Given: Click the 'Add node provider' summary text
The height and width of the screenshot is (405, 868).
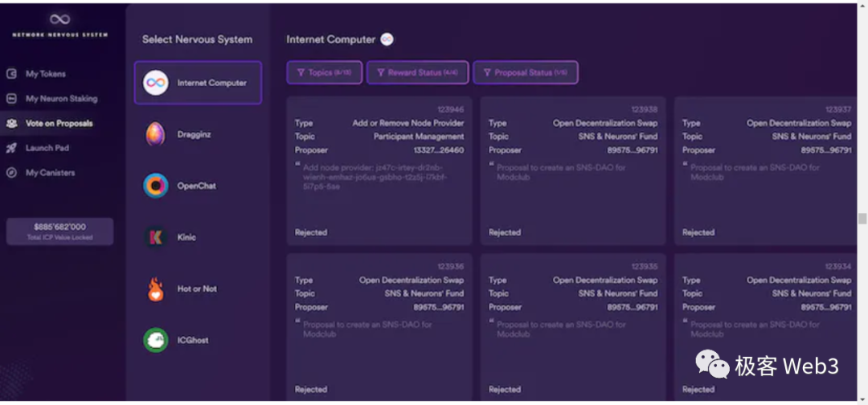Looking at the screenshot, I should [375, 177].
